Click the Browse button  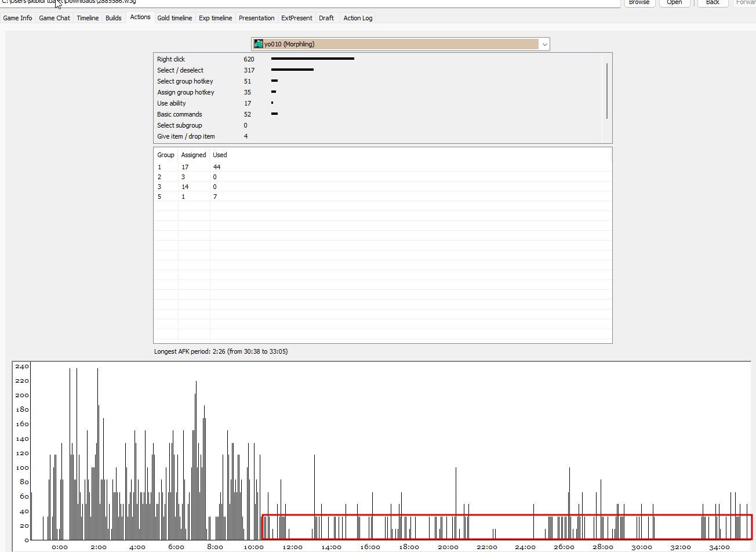[x=639, y=3]
